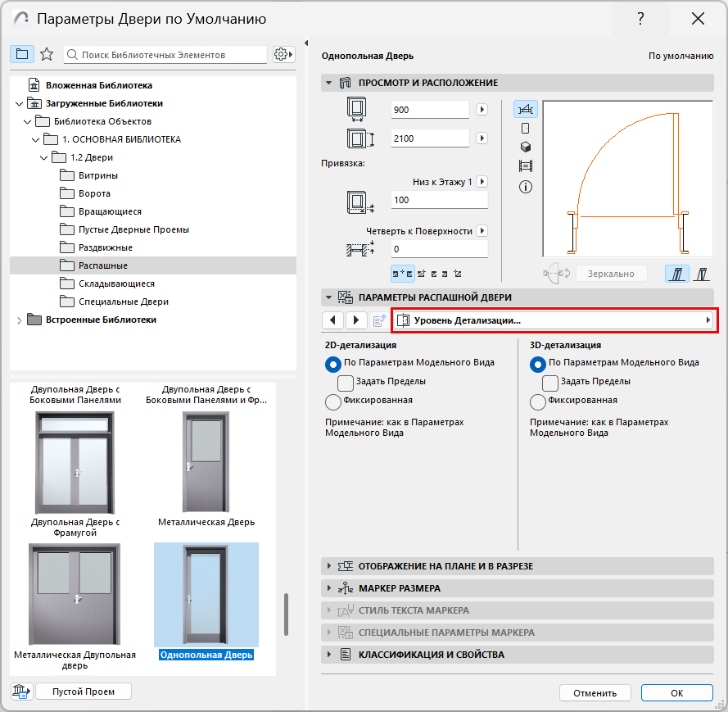
Task: Click load library icon at bottom left
Action: [21, 691]
